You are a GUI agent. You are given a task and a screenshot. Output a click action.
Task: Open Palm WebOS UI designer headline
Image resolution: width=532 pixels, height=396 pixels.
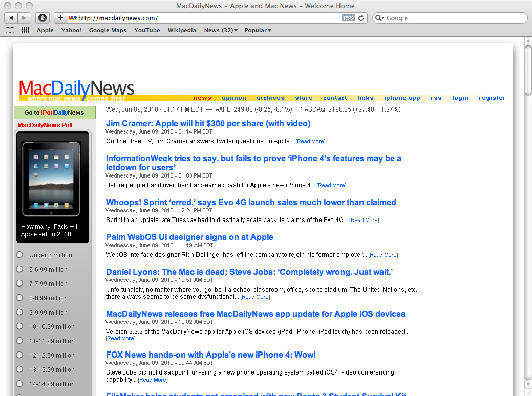189,237
